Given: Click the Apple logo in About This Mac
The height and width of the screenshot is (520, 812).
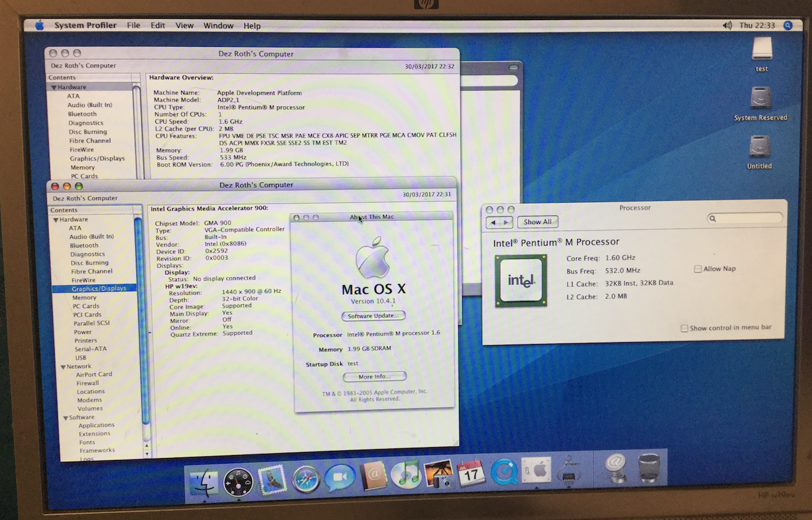Looking at the screenshot, I should coord(372,258).
